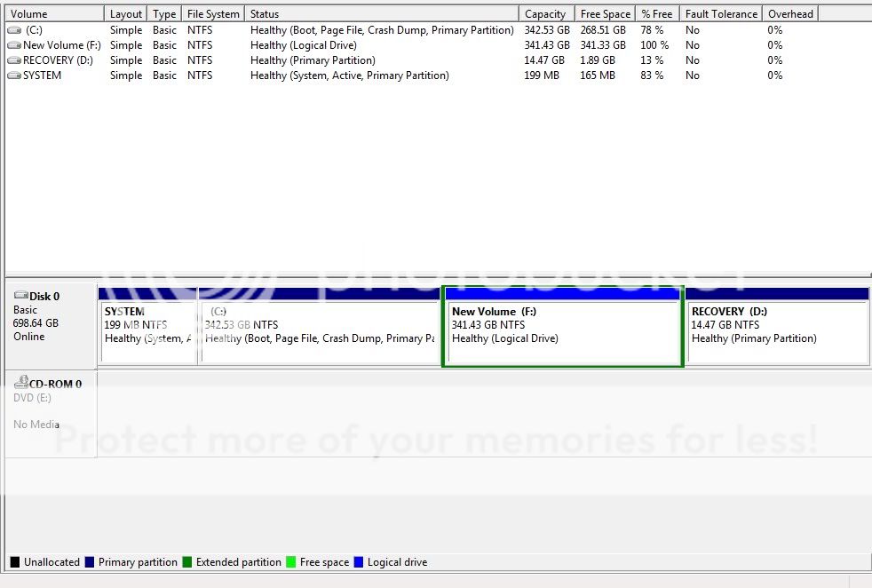The image size is (872, 588).
Task: Select RECOVERY (D:) partition in disk map
Action: [777, 331]
